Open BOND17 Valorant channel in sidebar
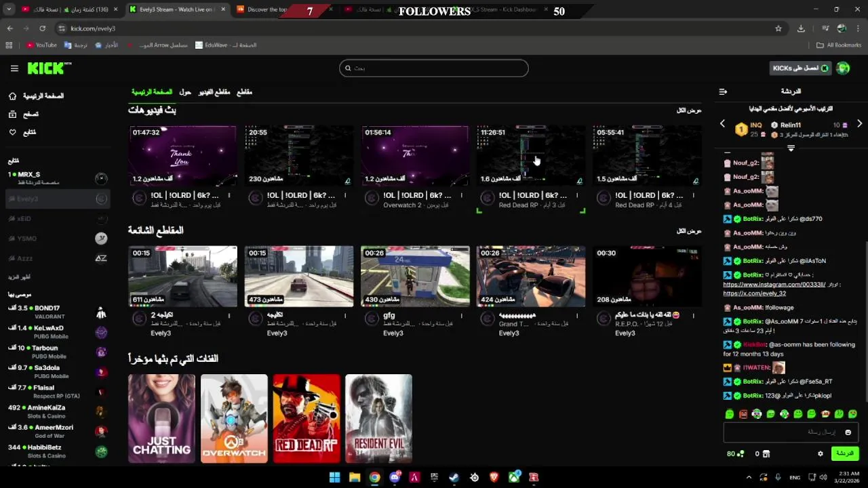The image size is (868, 488). coord(58,312)
